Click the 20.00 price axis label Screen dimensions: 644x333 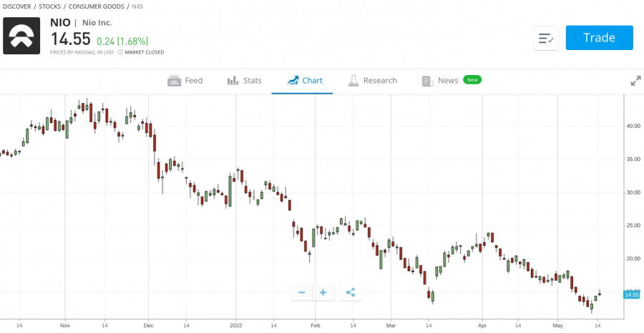633,259
